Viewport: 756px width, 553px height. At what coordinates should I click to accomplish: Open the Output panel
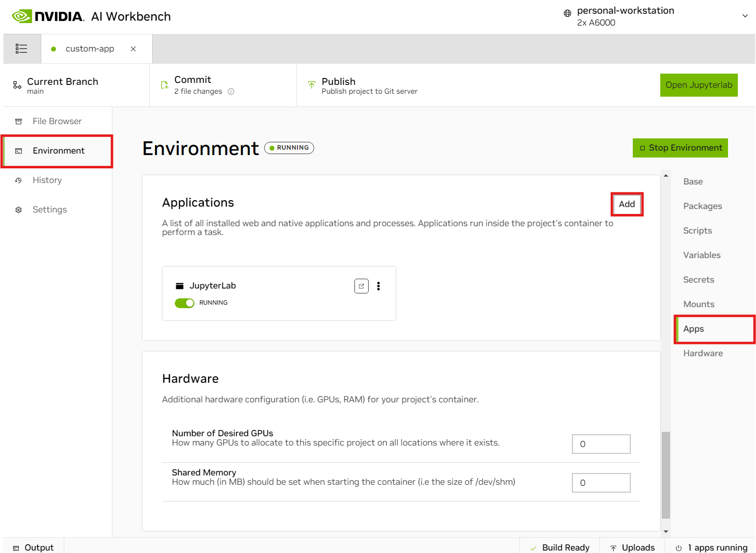coord(33,548)
